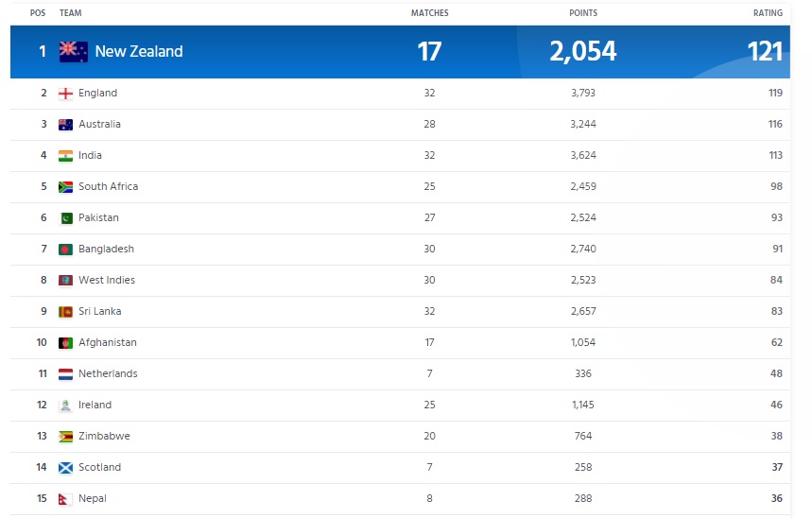Viewport: 812px width, 518px height.
Task: Click the Zimbabwe flag icon
Action: [x=66, y=437]
